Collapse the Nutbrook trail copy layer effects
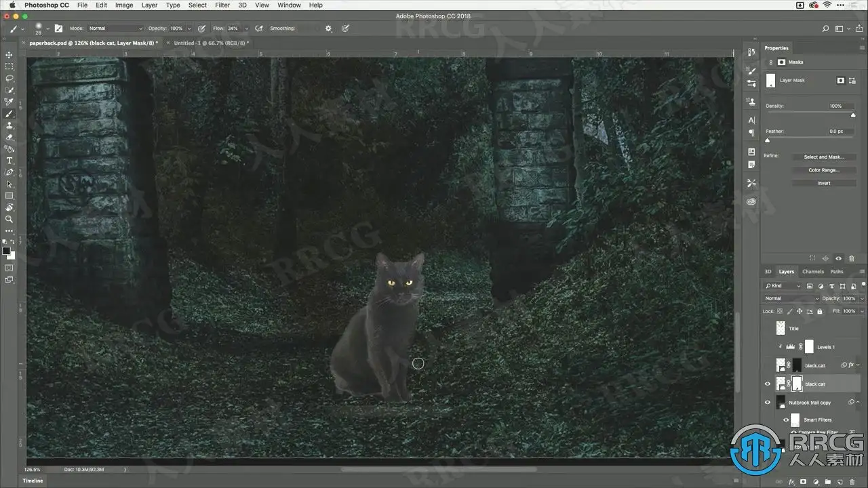This screenshot has height=488, width=868. 858,403
